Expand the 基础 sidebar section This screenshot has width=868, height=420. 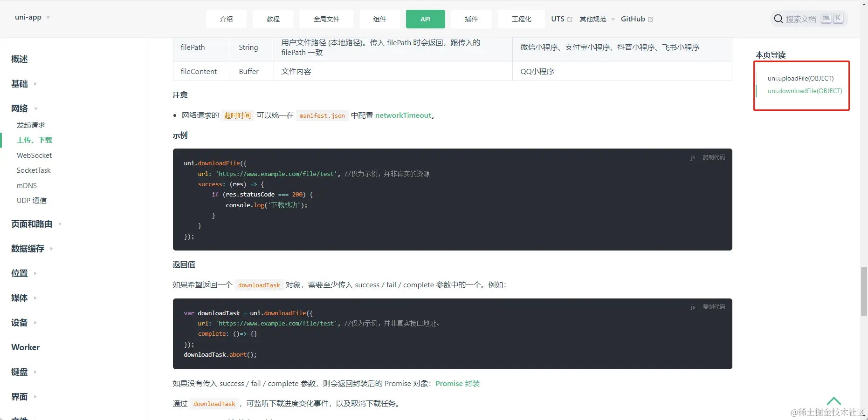(x=35, y=84)
